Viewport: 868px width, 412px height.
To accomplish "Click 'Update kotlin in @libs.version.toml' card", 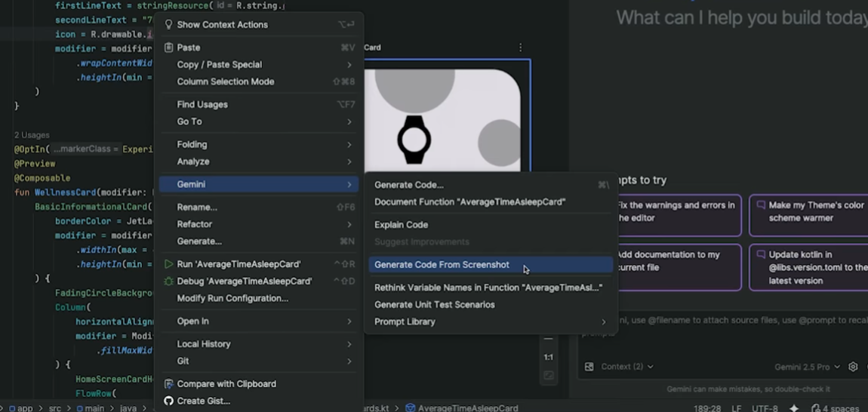I will click(x=809, y=267).
